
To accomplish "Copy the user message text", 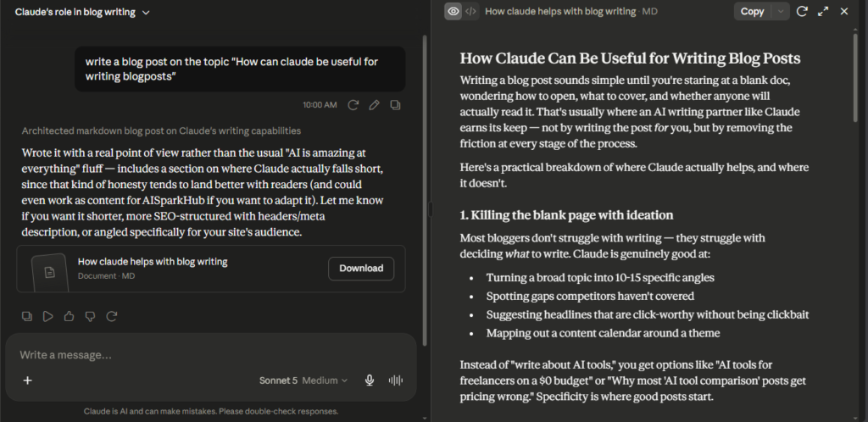I will point(395,105).
